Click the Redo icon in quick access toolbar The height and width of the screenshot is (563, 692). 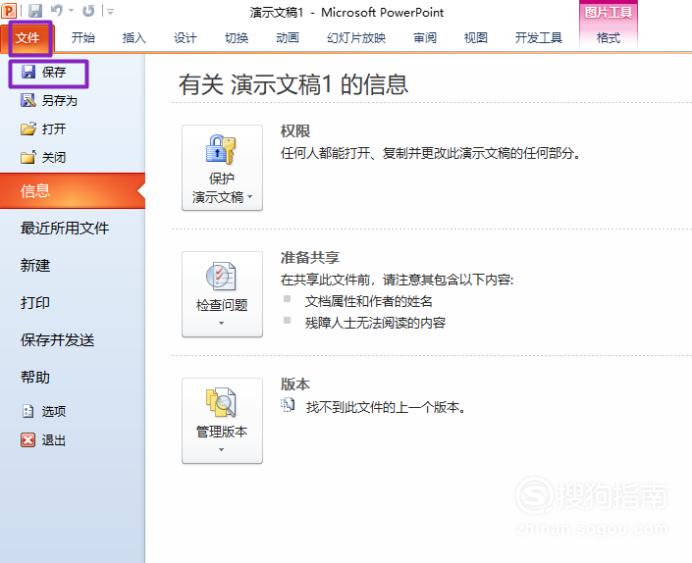click(88, 11)
